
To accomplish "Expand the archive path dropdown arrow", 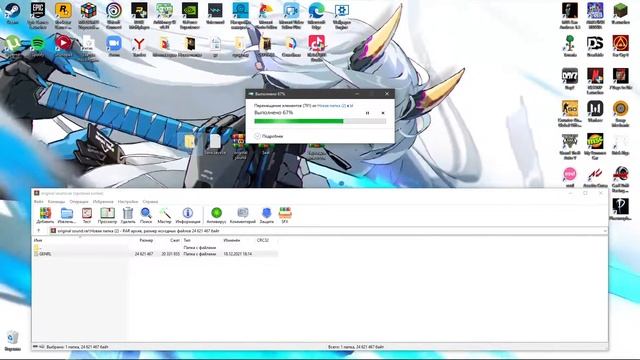I will click(604, 231).
